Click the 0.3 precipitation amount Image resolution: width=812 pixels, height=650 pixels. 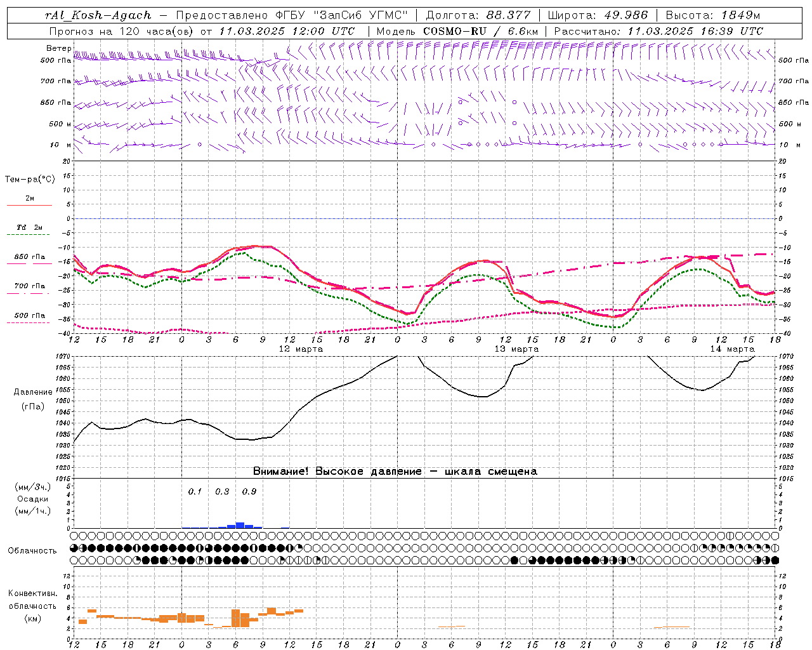(x=222, y=491)
